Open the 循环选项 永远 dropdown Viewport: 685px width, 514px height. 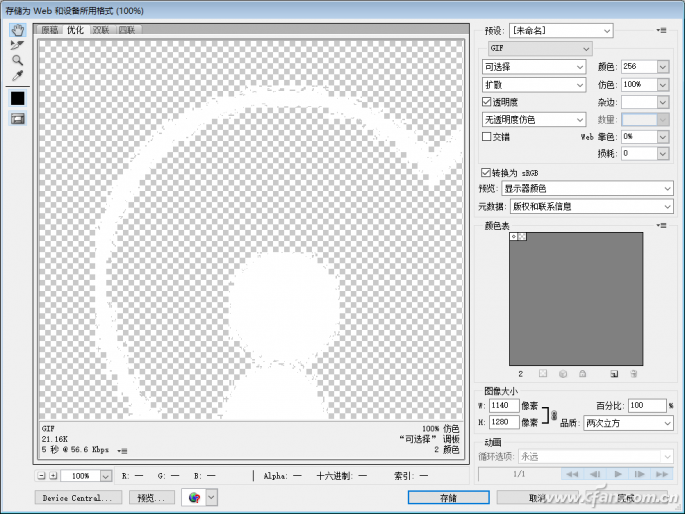point(596,457)
